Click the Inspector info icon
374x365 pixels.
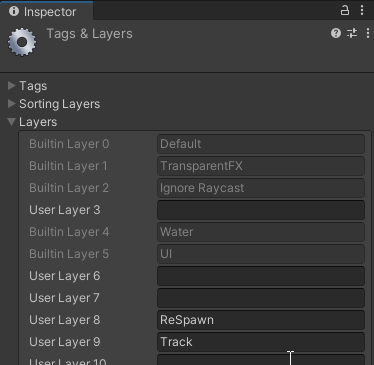coord(14,11)
